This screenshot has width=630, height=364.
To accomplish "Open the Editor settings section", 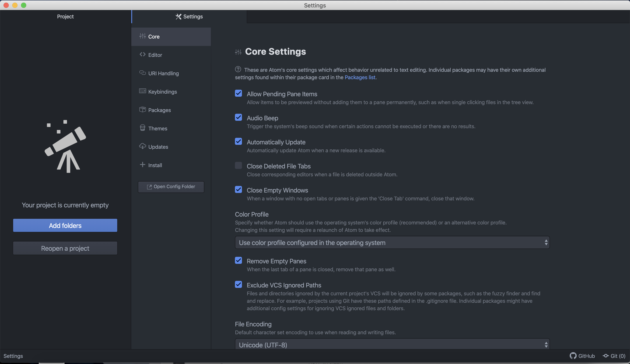I will coord(171,55).
